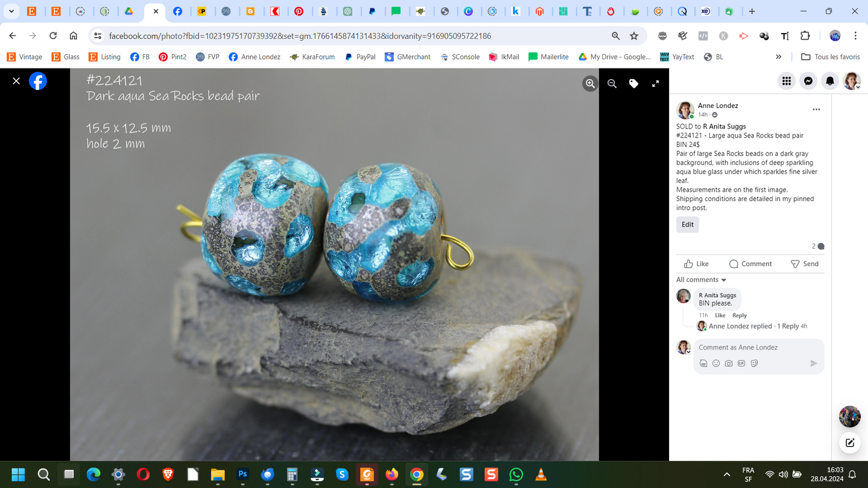Open the Mailerlite bookmark
Viewport: 868px width, 488px height.
coord(548,57)
